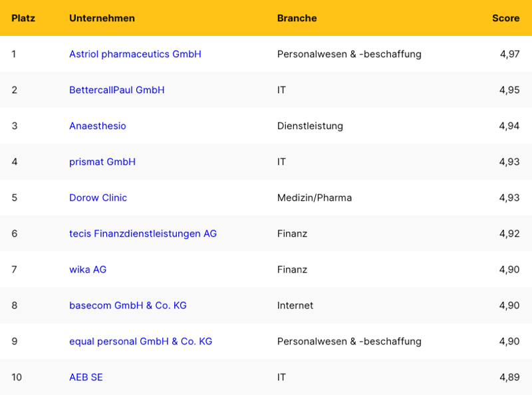The image size is (532, 395).
Task: Click the 4,97 score value
Action: point(509,54)
